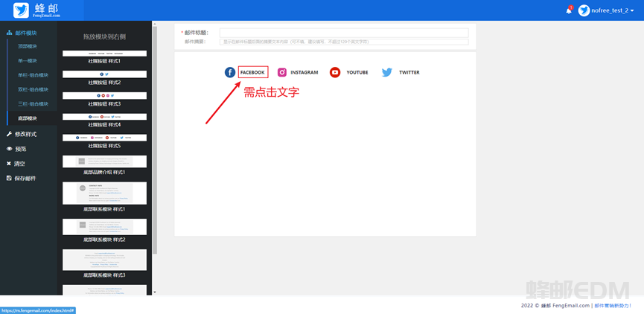This screenshot has height=314, width=644.
Task: Select the 社媒按钮 样式3 thumbnail
Action: (104, 95)
